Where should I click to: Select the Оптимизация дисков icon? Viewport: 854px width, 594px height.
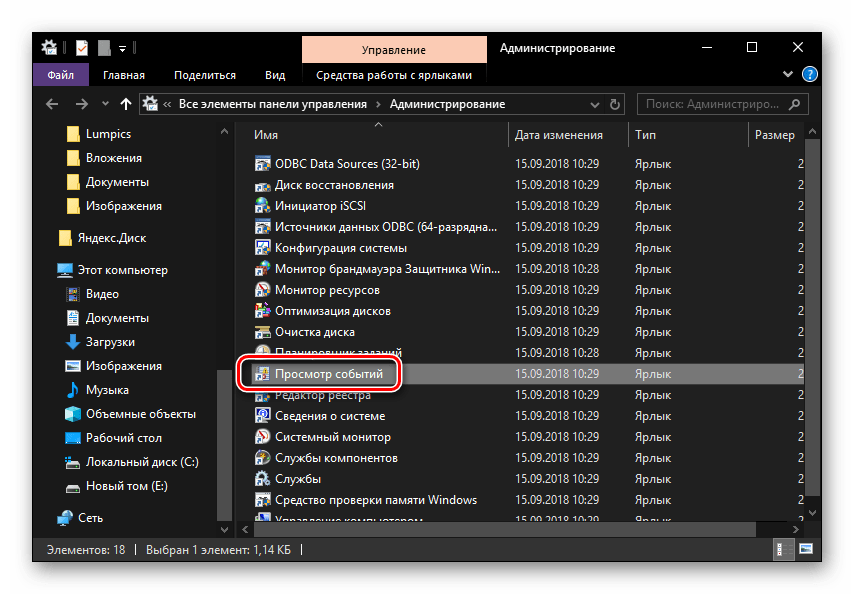tap(262, 311)
